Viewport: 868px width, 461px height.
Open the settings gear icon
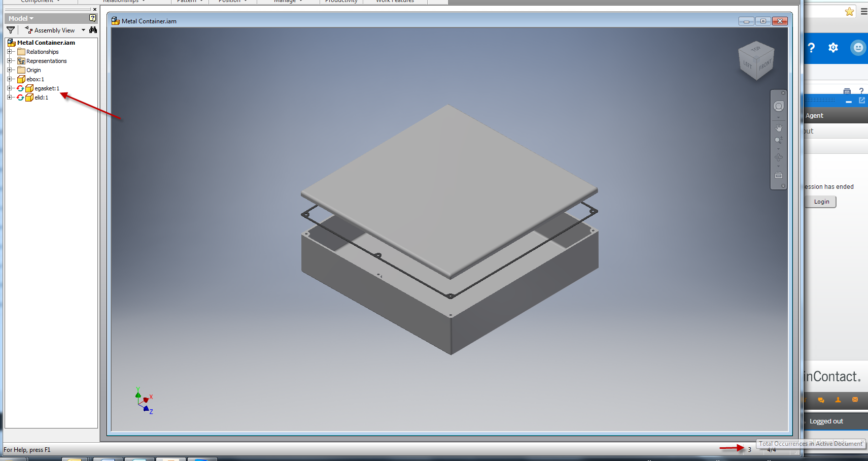coord(834,48)
